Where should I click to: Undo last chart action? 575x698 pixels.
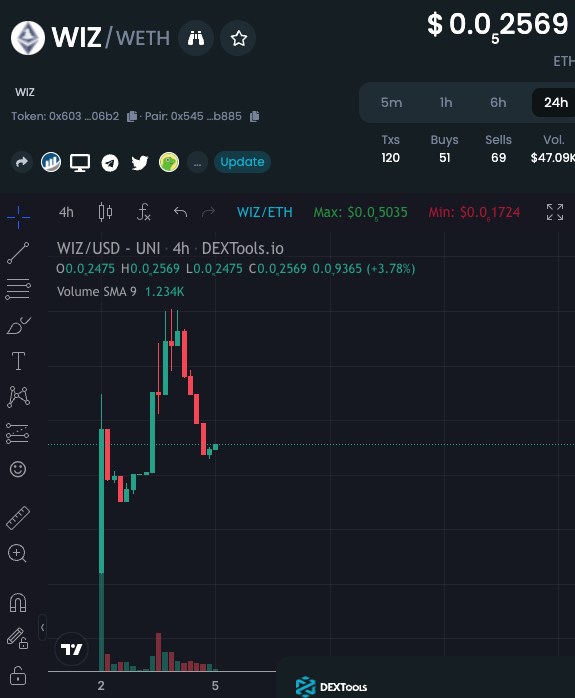[180, 212]
